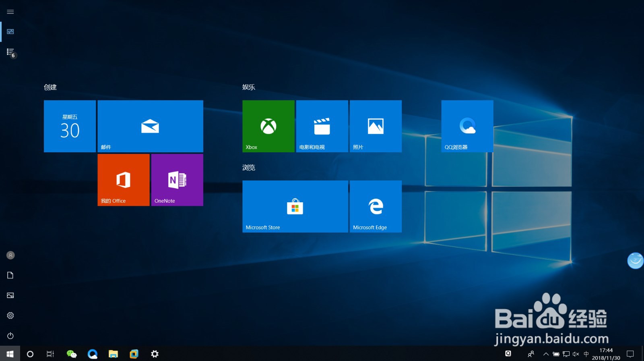The image size is (644, 361).
Task: Launch the OneNote tile
Action: click(x=177, y=180)
